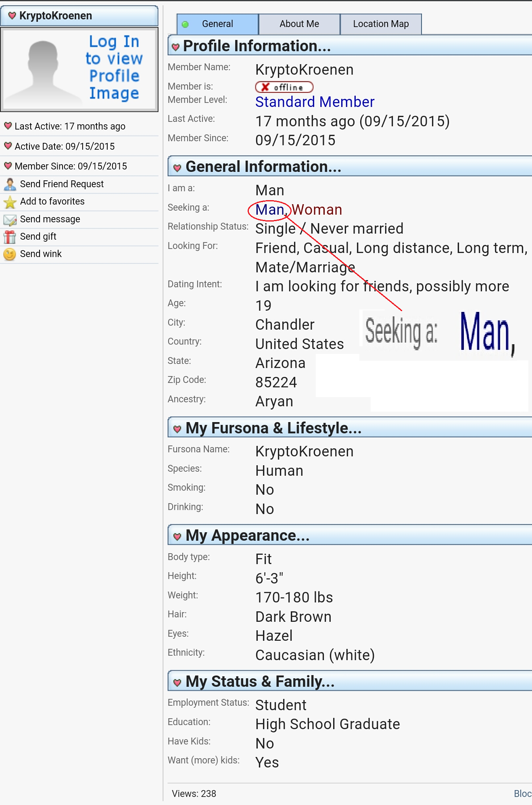
Task: Click the offline status badge
Action: [284, 87]
